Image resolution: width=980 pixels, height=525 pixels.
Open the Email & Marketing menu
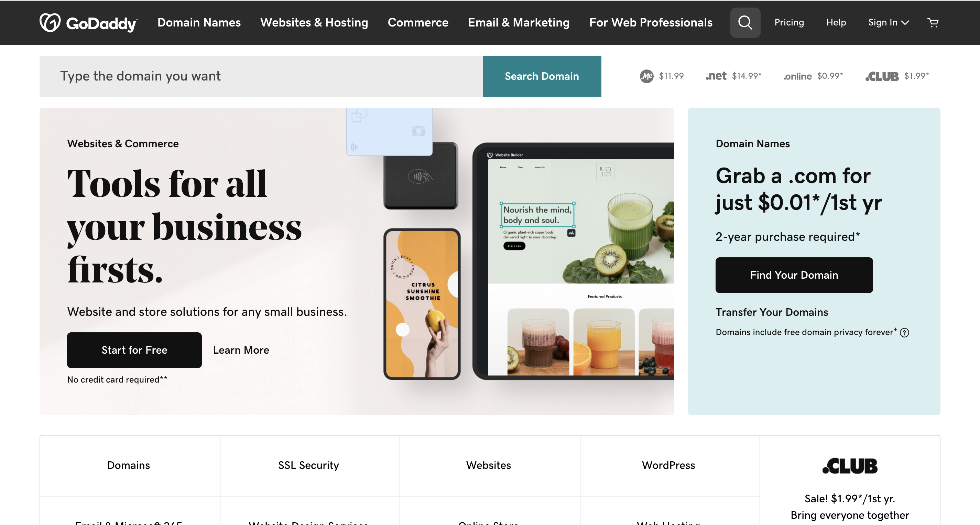519,22
